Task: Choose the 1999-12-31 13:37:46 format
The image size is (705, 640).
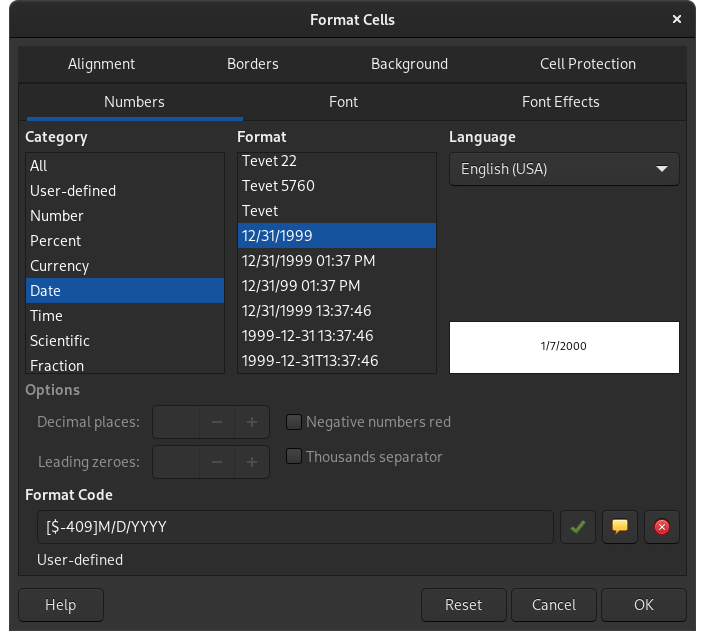Action: point(337,336)
